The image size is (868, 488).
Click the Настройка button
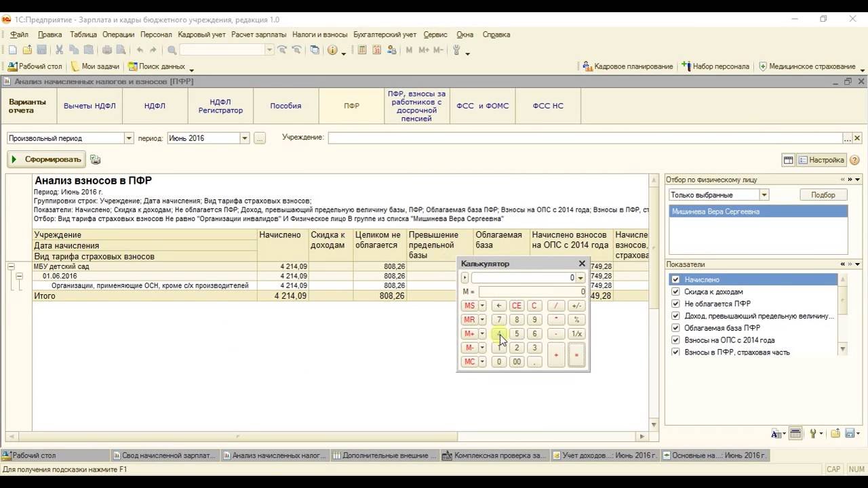(821, 160)
